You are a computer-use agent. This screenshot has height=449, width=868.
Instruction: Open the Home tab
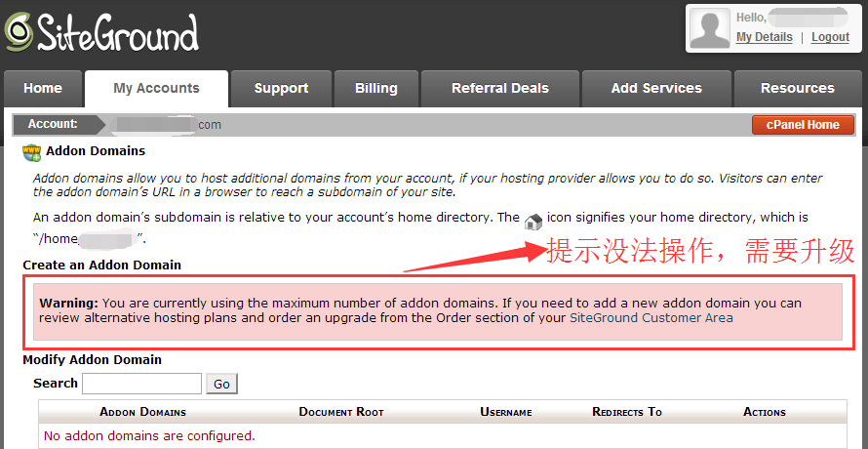coord(43,88)
